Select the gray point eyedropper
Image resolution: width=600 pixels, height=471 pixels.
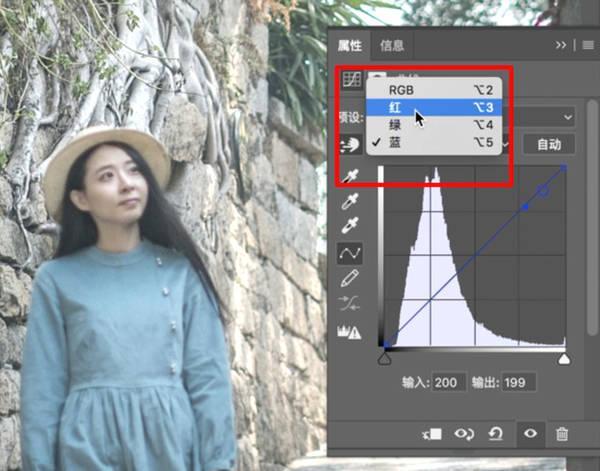coord(351,202)
